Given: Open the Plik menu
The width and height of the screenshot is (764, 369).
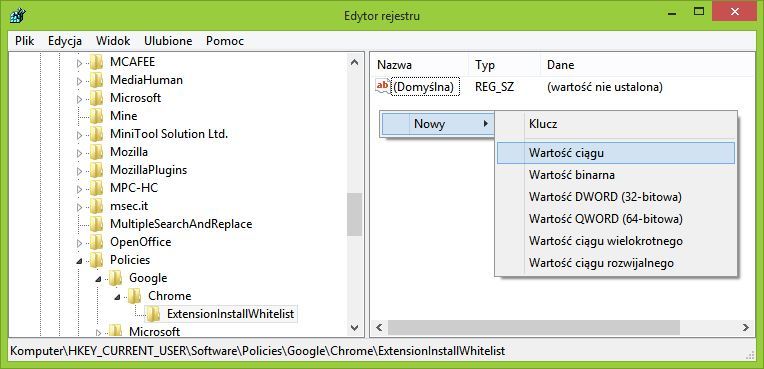Looking at the screenshot, I should [x=24, y=41].
